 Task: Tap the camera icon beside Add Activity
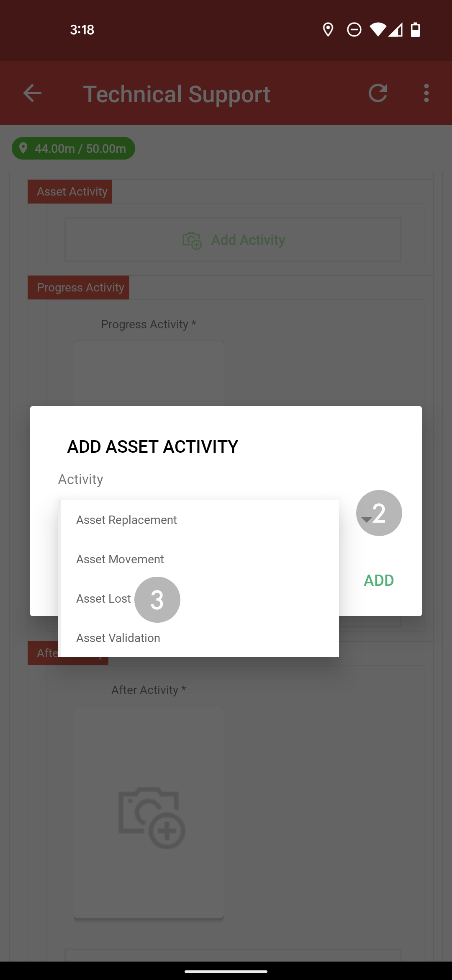[x=192, y=240]
